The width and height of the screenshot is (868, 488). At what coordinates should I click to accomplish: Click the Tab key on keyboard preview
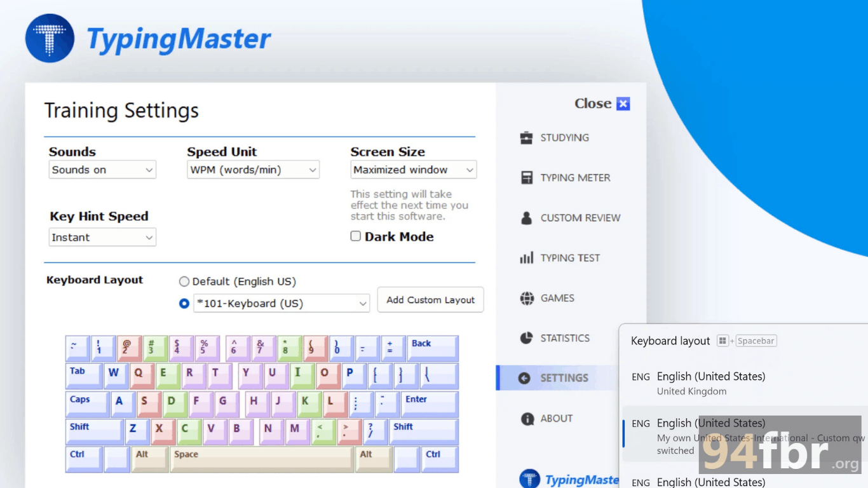pyautogui.click(x=85, y=376)
